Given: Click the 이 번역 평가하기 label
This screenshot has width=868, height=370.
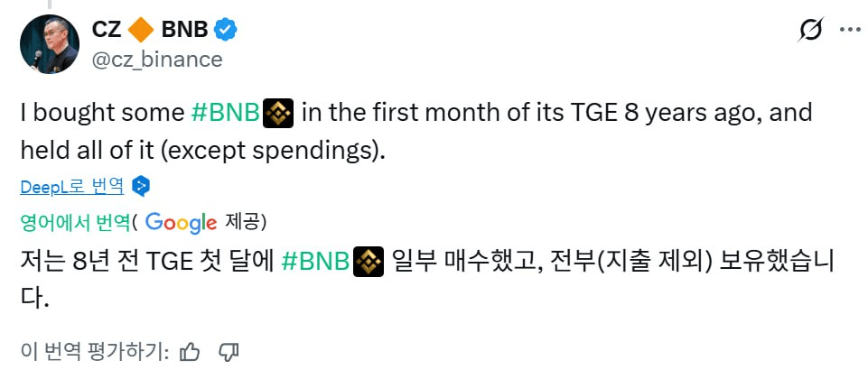Looking at the screenshot, I should (x=93, y=351).
